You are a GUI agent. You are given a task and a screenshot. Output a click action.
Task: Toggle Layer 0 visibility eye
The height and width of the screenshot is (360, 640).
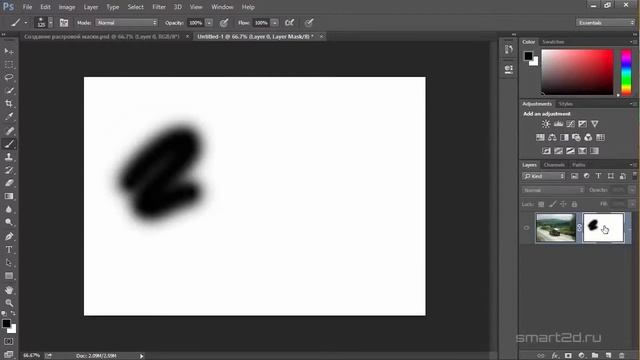pyautogui.click(x=527, y=228)
